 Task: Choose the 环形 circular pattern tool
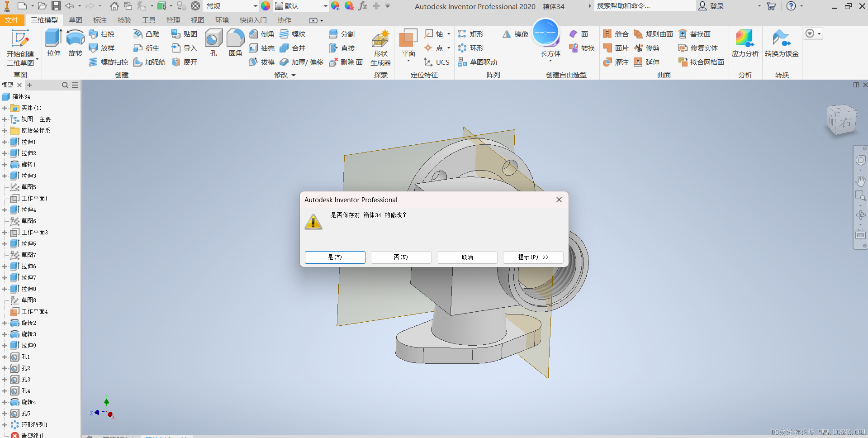click(471, 48)
